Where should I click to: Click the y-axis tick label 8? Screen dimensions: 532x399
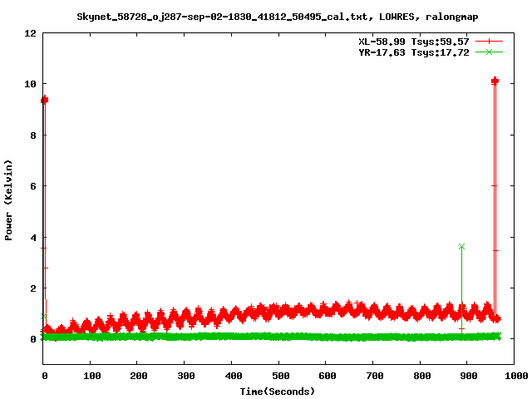(x=33, y=135)
